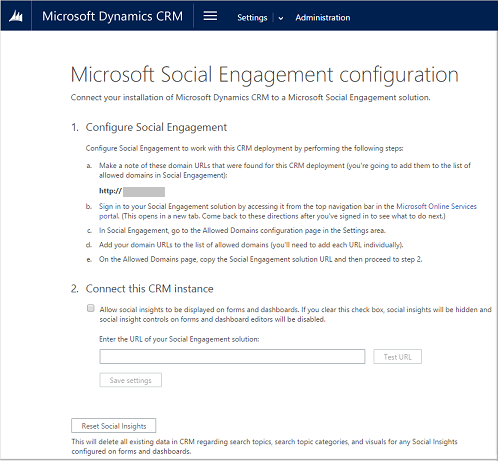Enable the Allow social insights checkbox
498x461 pixels.
click(x=90, y=308)
